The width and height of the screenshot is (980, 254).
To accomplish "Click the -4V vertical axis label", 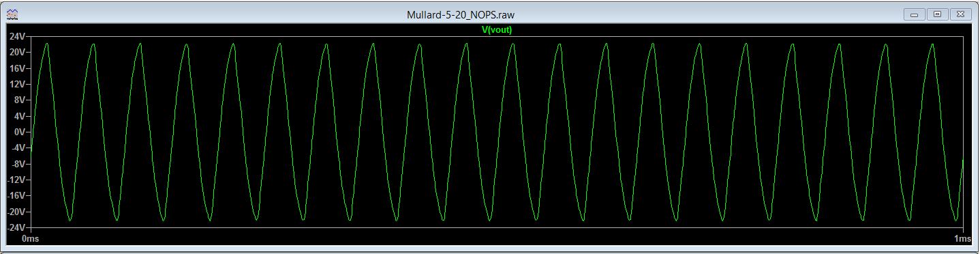I will click(x=18, y=147).
